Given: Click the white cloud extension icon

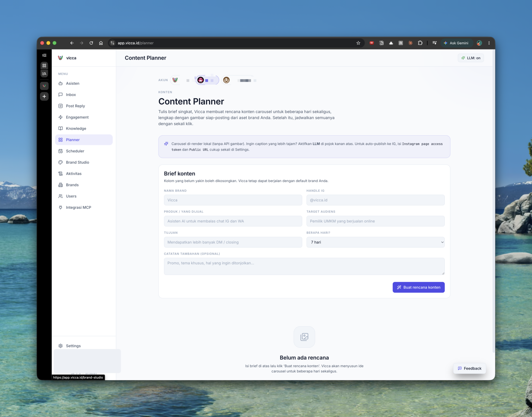Looking at the screenshot, I should click(391, 43).
